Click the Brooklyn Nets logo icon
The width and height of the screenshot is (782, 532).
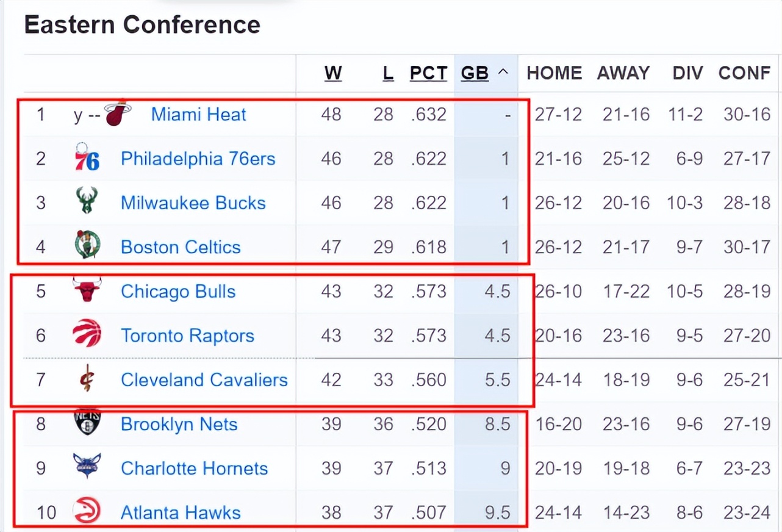[x=87, y=422]
